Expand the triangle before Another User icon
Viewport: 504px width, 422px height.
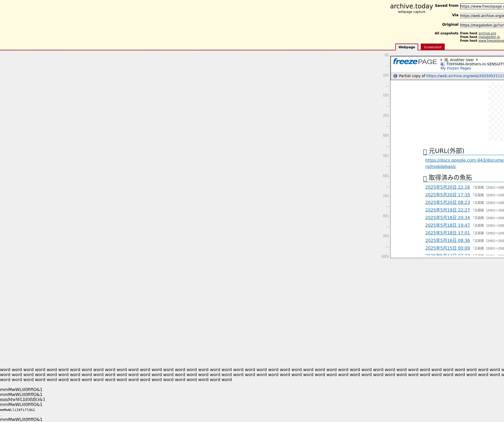(x=441, y=60)
